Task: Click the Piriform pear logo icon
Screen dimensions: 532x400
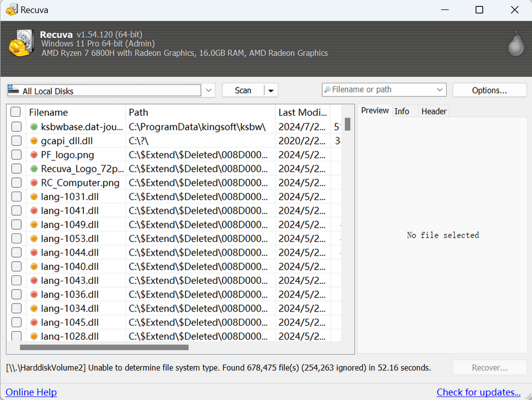Action: tap(516, 44)
